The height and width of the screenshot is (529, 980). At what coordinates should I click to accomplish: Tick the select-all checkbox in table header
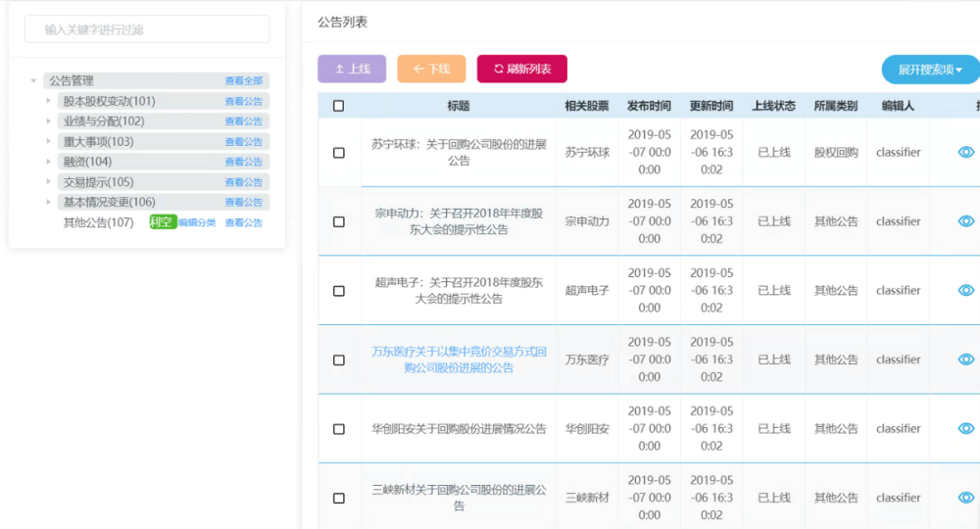coord(339,106)
